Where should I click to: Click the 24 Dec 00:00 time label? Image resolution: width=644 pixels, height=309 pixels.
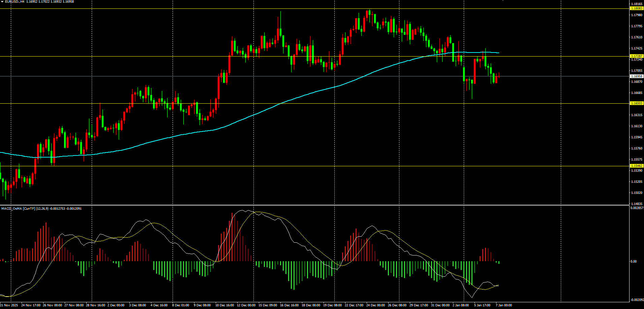tap(375, 305)
